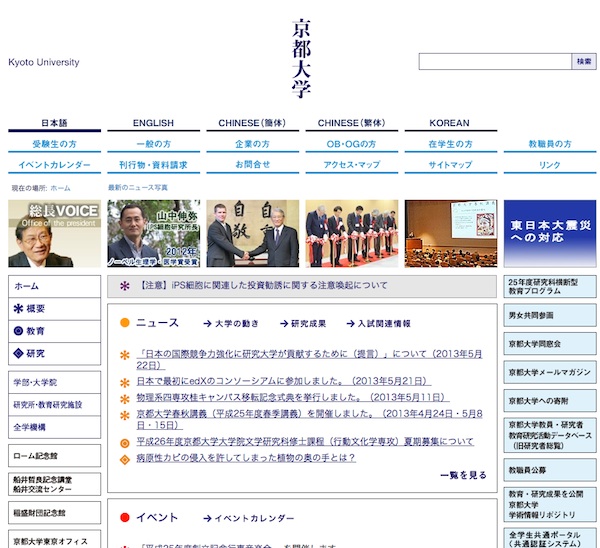The height and width of the screenshot is (548, 600).
Task: Open アクセス・マップ in the navigation menu
Action: [351, 165]
